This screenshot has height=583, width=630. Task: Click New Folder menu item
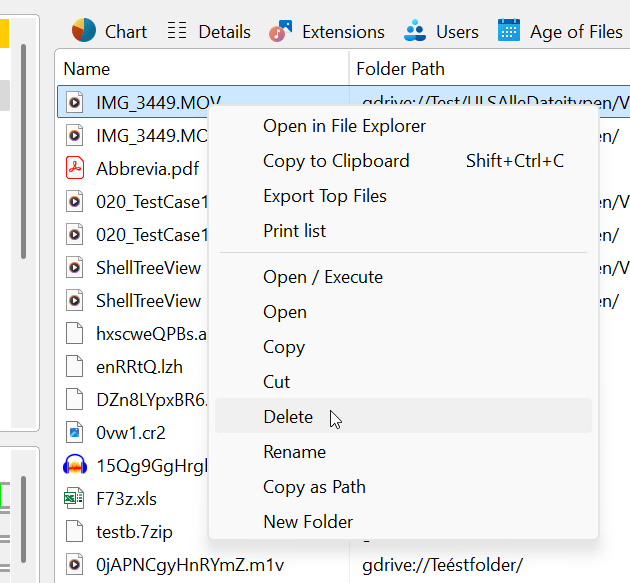[307, 522]
